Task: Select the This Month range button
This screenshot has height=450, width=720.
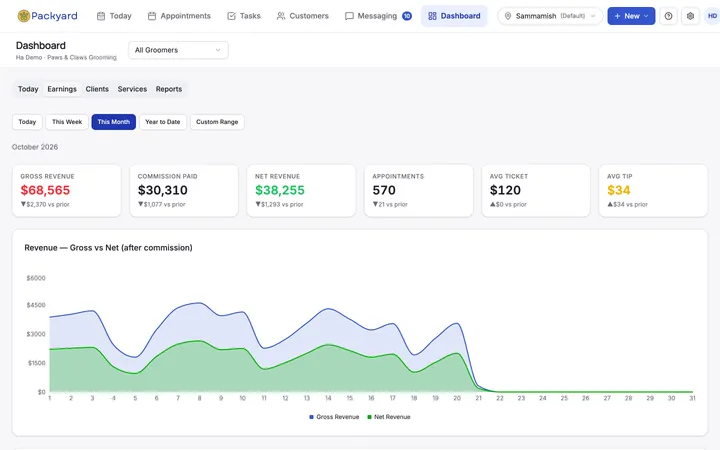Action: point(113,122)
